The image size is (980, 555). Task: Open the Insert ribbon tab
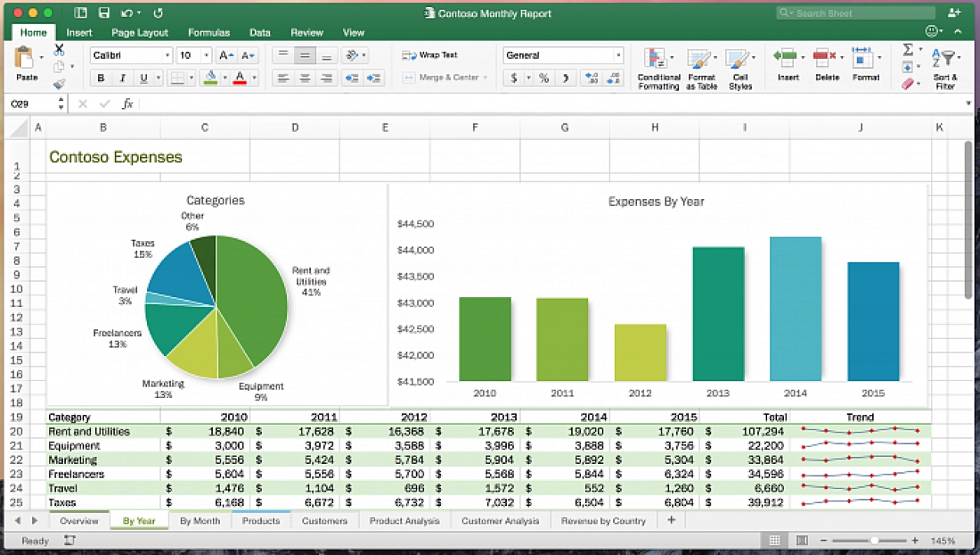point(79,32)
